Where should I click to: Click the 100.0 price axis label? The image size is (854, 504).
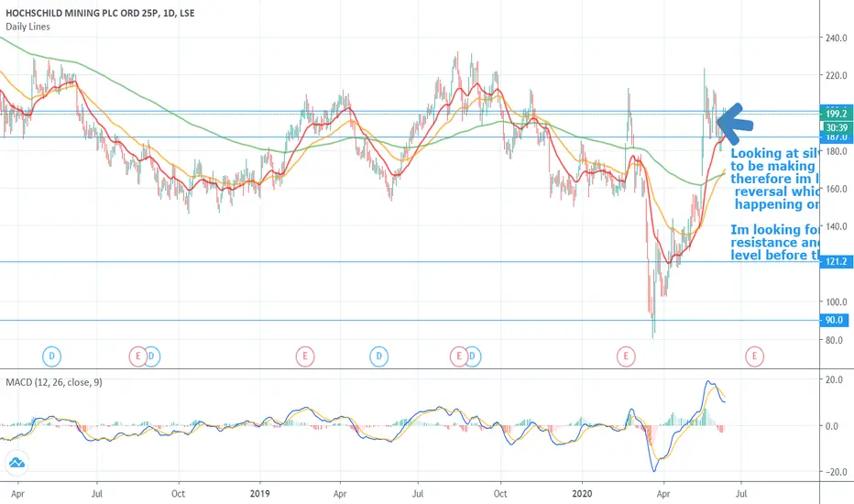836,301
